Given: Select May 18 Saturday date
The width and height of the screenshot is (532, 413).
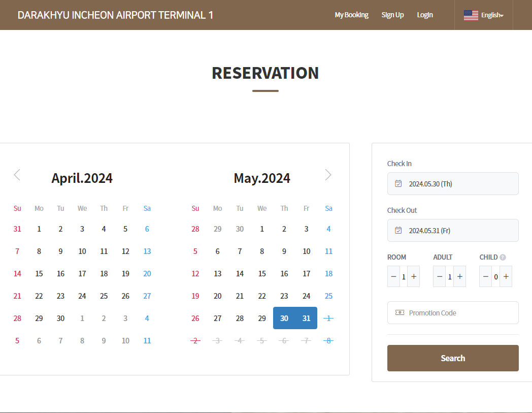Looking at the screenshot, I should [328, 274].
